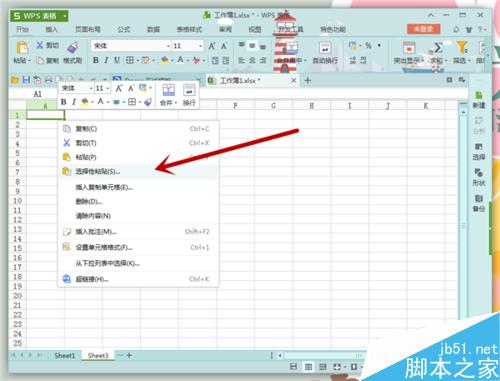Toggle Italic in the floating mini toolbar
500x381 pixels.
[74, 102]
